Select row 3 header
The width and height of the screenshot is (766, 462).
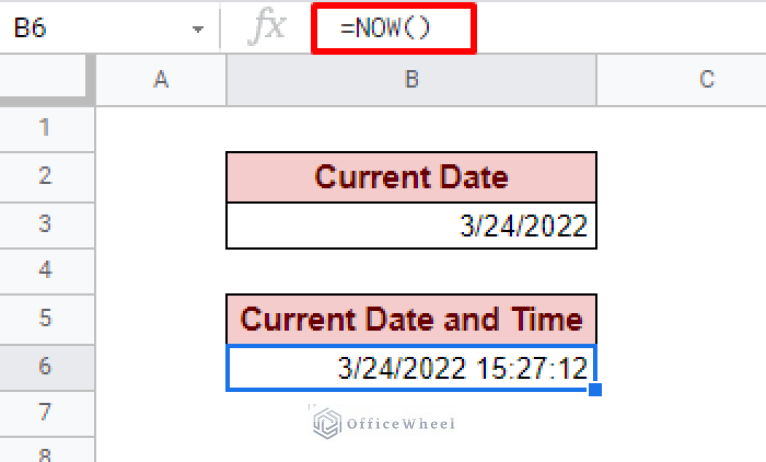pos(46,225)
